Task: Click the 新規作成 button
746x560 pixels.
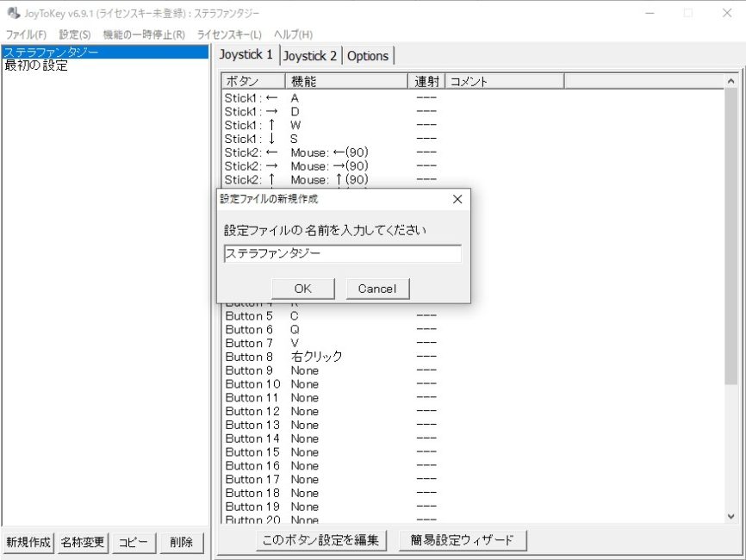Action: [x=28, y=542]
